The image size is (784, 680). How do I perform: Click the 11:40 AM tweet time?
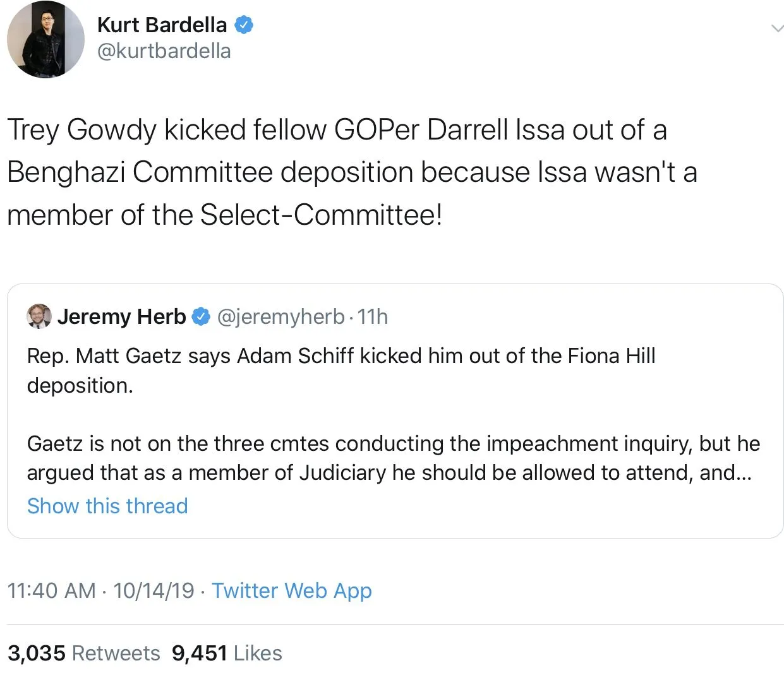(51, 590)
